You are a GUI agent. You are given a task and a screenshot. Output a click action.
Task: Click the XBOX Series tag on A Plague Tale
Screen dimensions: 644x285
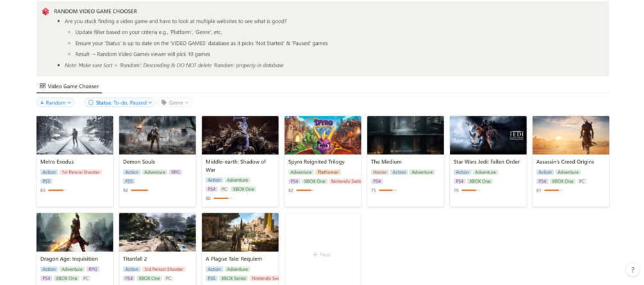[233, 279]
